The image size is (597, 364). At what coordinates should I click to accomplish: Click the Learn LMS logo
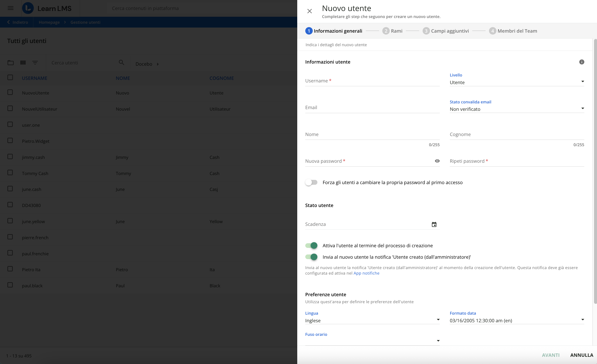coord(47,8)
